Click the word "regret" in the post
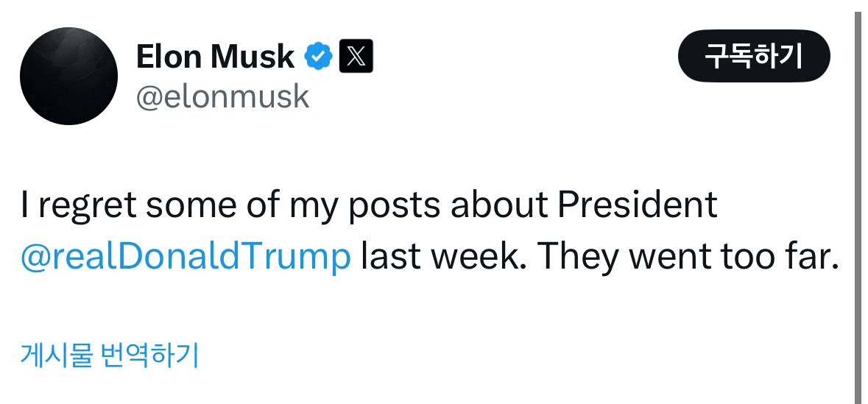Image resolution: width=868 pixels, height=404 pixels. 88,207
